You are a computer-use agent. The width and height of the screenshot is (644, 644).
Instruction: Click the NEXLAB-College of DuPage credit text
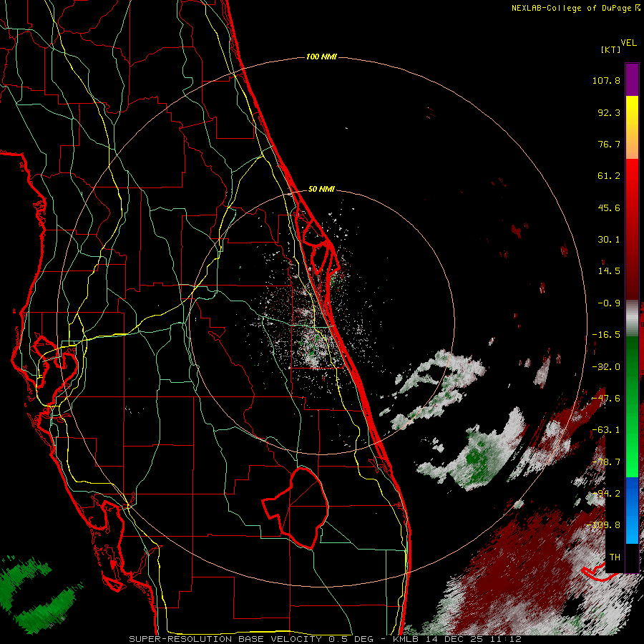[572, 8]
